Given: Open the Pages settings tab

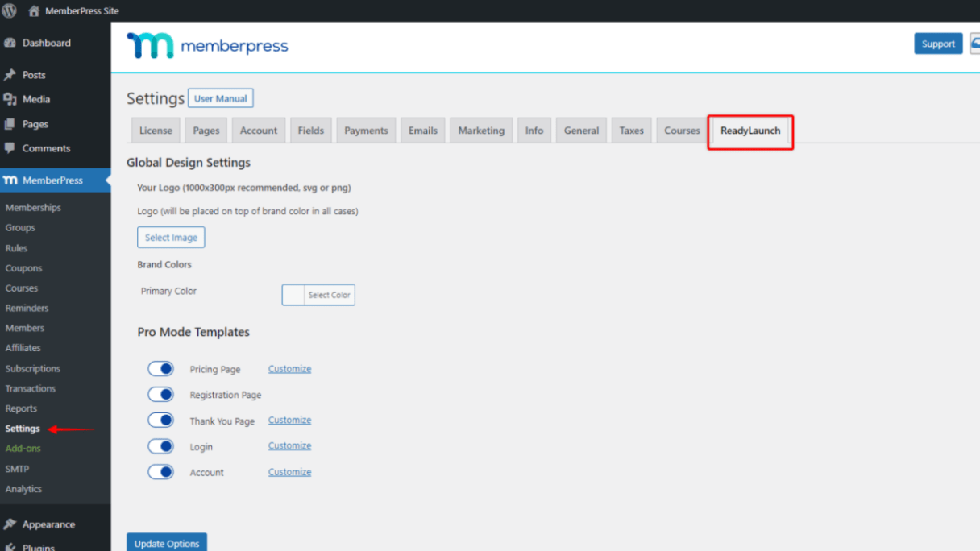Looking at the screenshot, I should 206,130.
